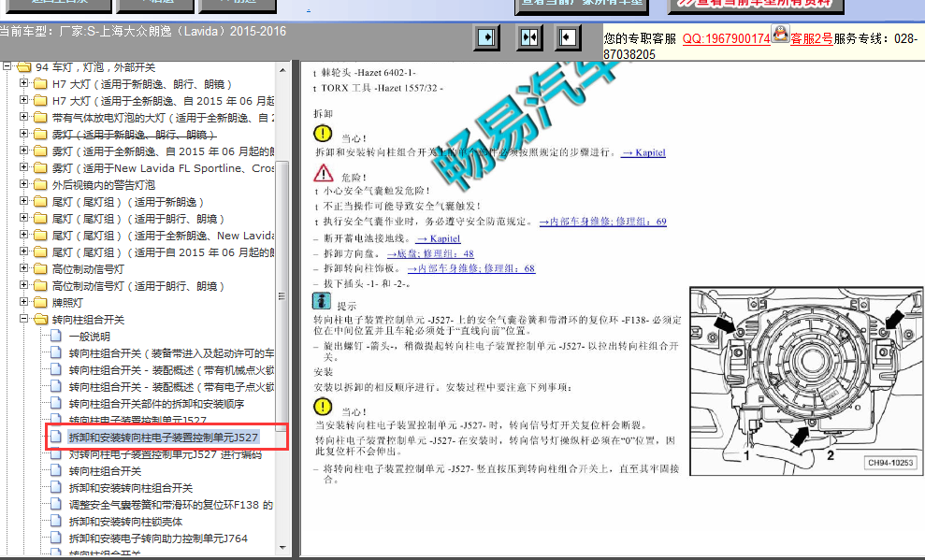This screenshot has width=925, height=560.
Task: Click the blue info 提示 icon
Action: tap(322, 301)
